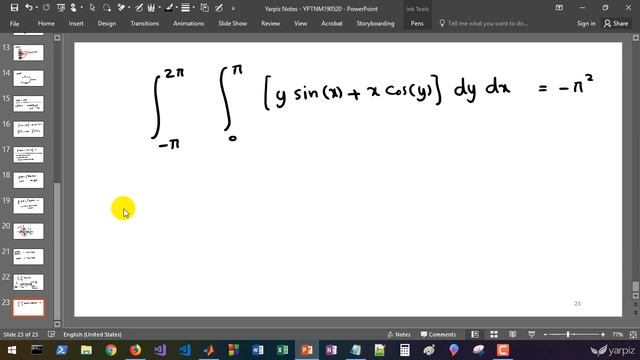Click the Stop Inking icon
The width and height of the screenshot is (640, 360).
coord(219,8)
